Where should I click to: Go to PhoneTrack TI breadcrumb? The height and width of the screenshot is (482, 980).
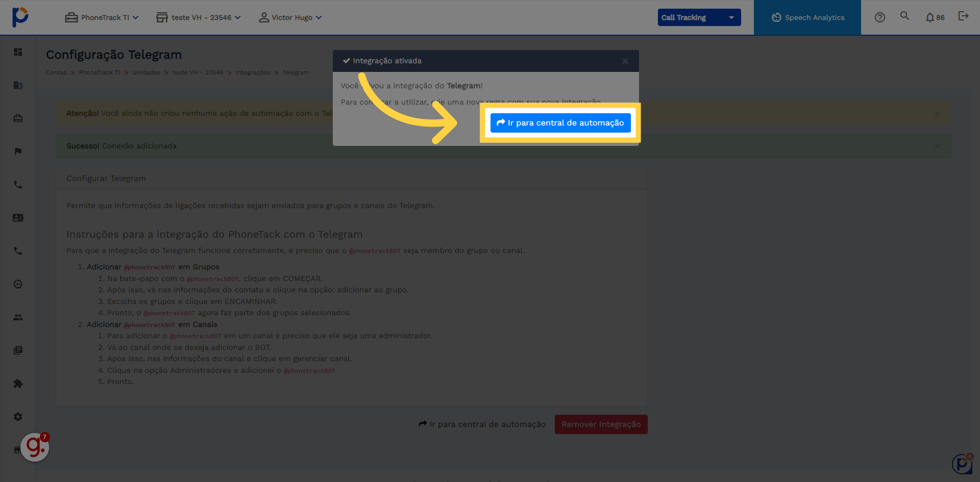coord(100,72)
